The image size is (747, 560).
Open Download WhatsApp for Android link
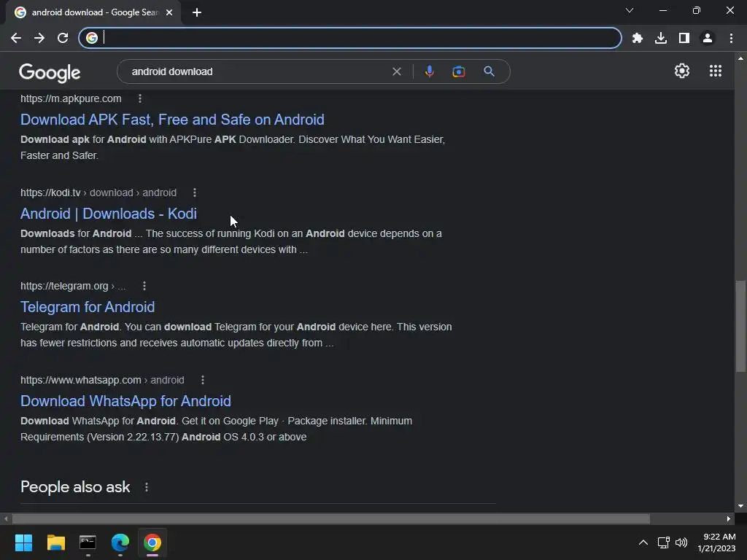point(125,401)
